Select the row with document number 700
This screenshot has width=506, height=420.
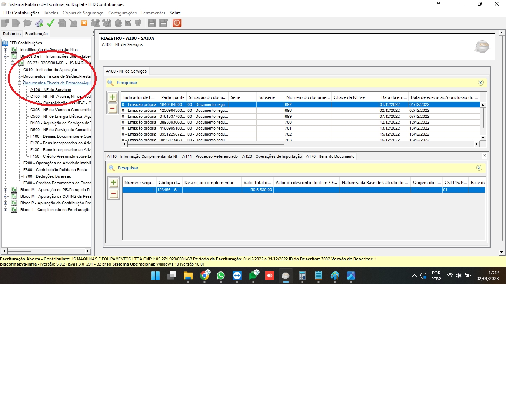click(x=288, y=122)
